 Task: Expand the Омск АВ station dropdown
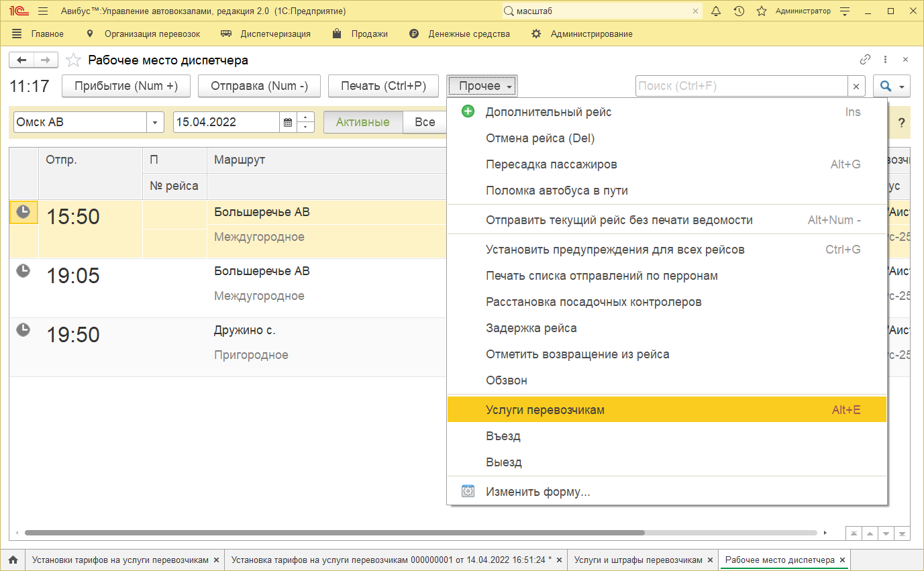click(x=155, y=123)
